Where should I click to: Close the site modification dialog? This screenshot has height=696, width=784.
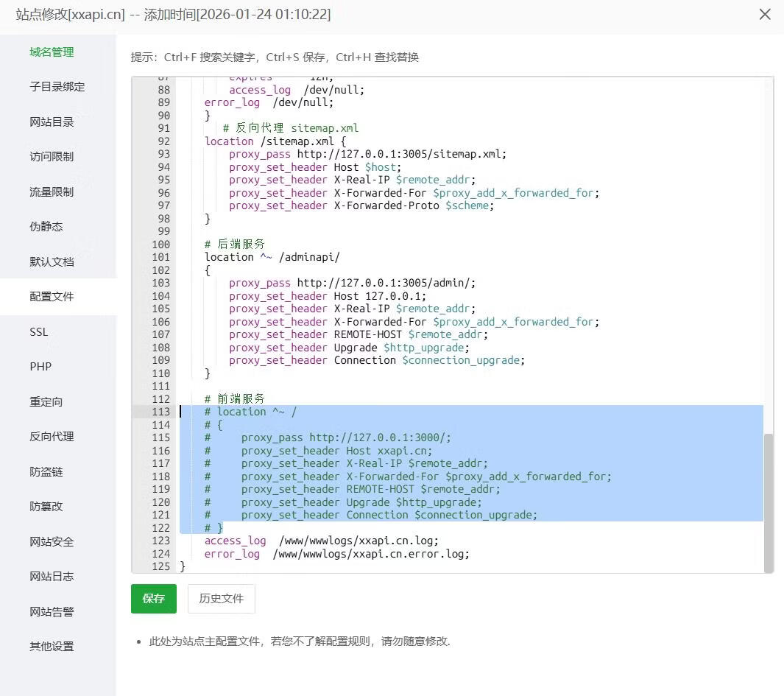(765, 15)
